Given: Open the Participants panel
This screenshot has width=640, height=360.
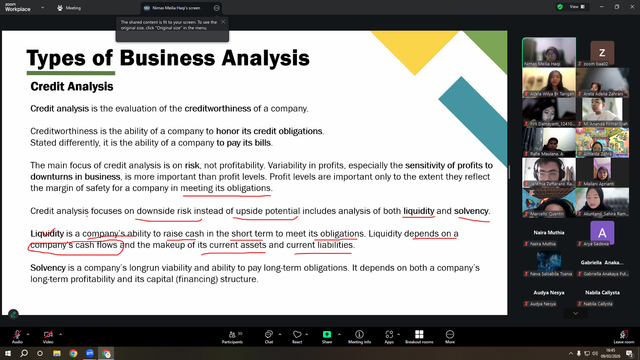Looking at the screenshot, I should click(232, 337).
